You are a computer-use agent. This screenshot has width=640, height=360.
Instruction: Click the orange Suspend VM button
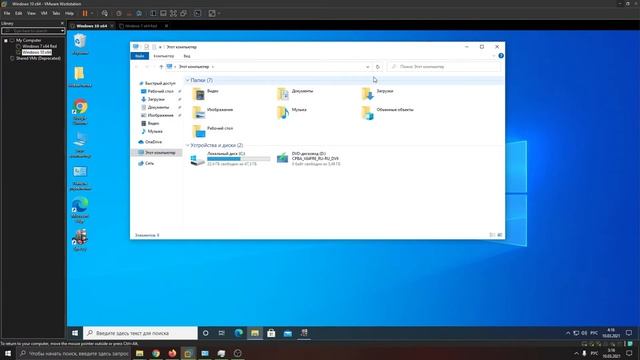tap(85, 13)
